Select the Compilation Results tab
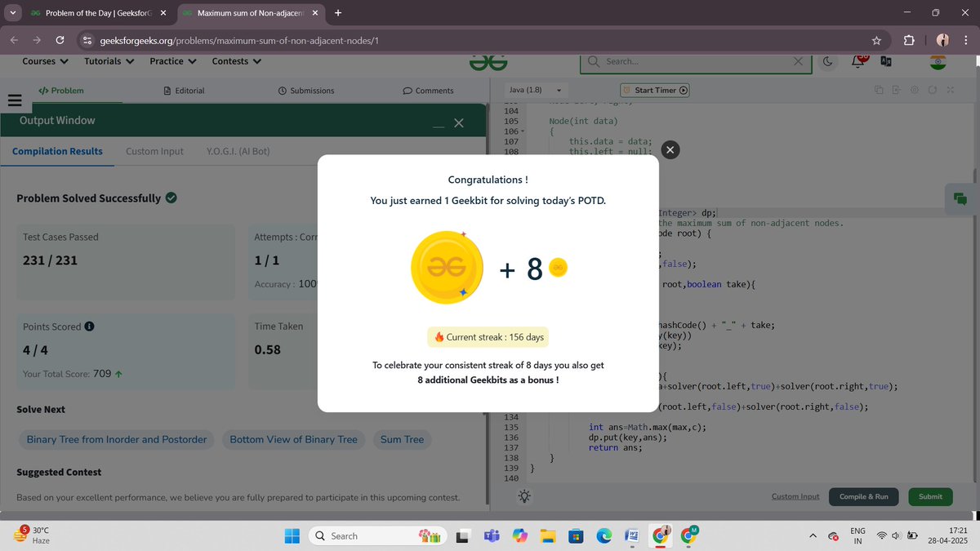Image resolution: width=980 pixels, height=551 pixels. 57,151
